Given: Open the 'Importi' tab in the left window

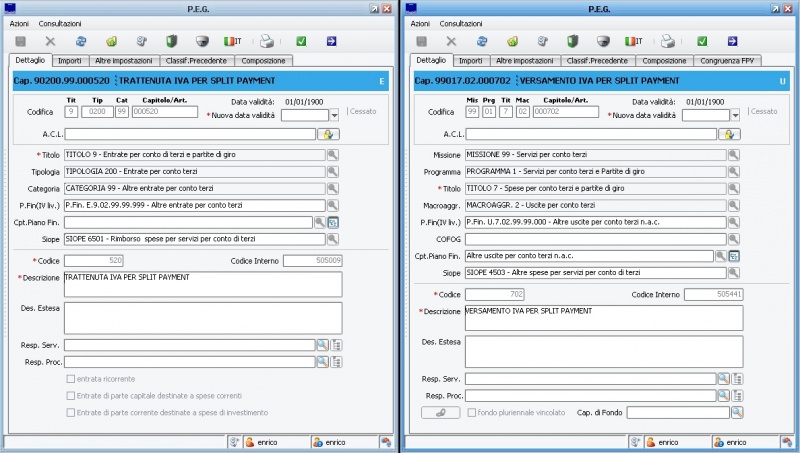Looking at the screenshot, I should click(x=69, y=61).
